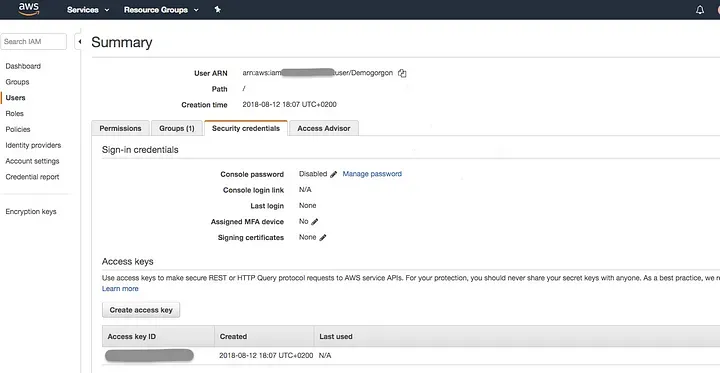Image resolution: width=720 pixels, height=373 pixels.
Task: Open the Groups (1) tab
Action: (x=177, y=128)
